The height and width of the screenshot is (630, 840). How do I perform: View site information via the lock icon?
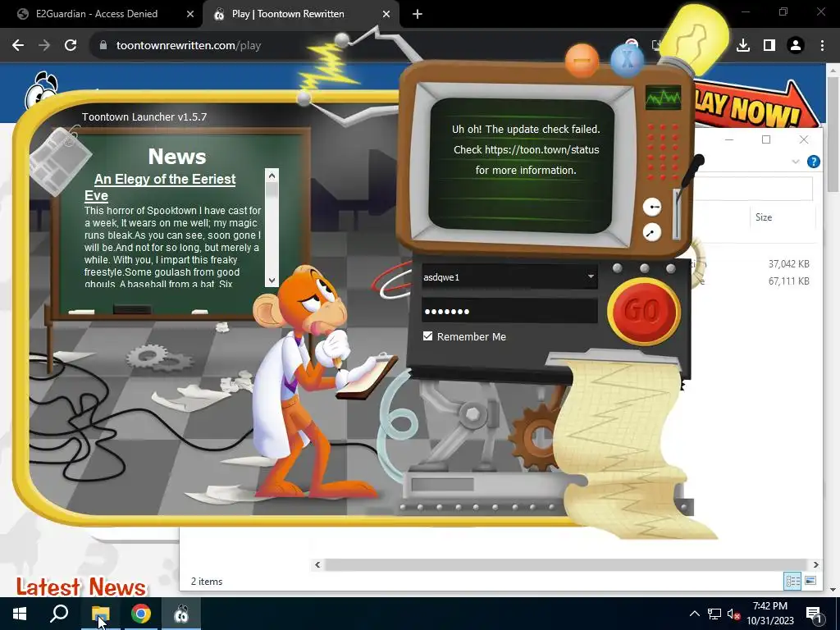point(103,46)
